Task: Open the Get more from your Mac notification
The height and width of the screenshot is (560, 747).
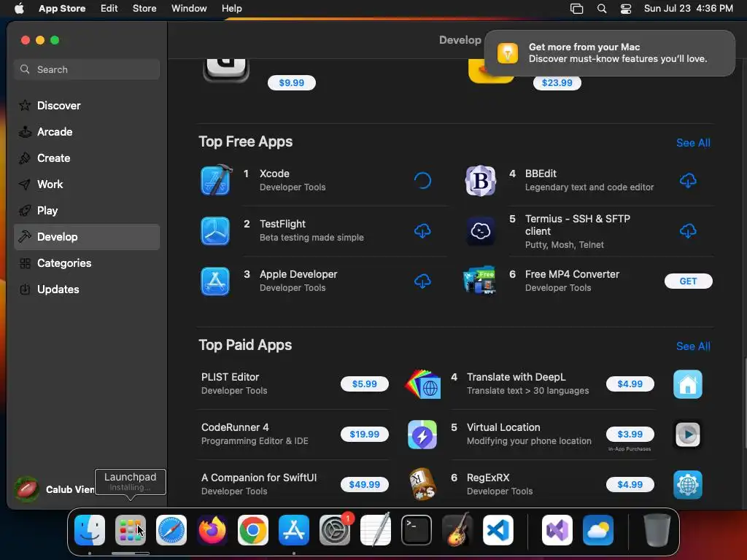Action: 609,52
